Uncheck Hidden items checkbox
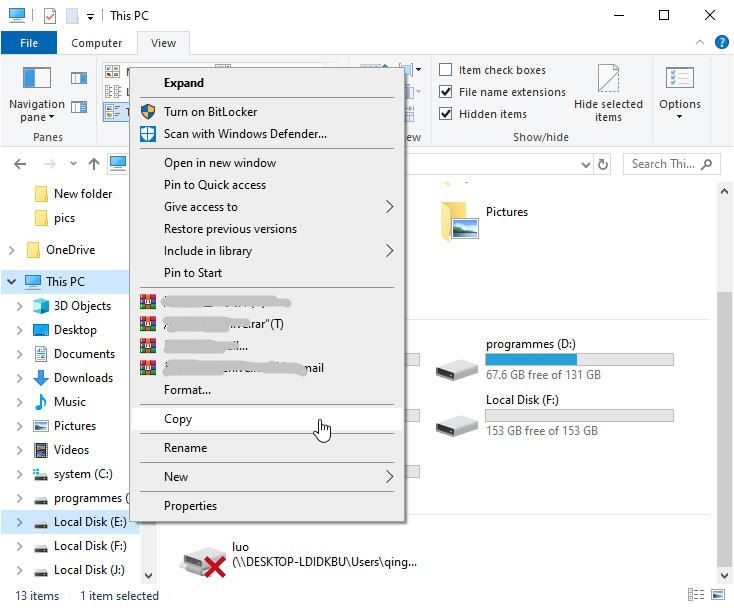734x608 pixels. pos(445,114)
